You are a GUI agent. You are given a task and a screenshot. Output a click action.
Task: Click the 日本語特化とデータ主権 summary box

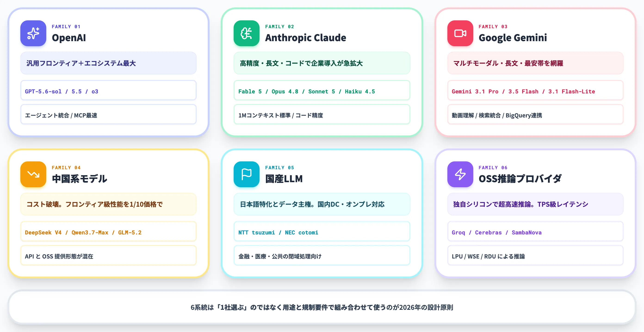322,204
